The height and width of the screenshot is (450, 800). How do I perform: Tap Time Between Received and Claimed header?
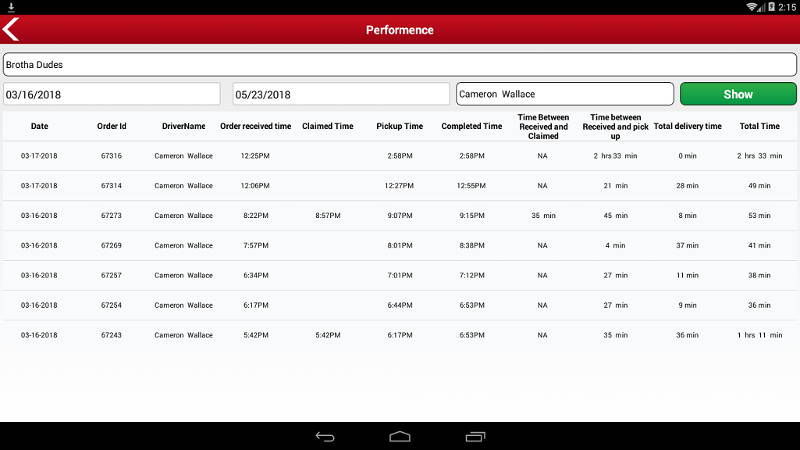point(543,127)
